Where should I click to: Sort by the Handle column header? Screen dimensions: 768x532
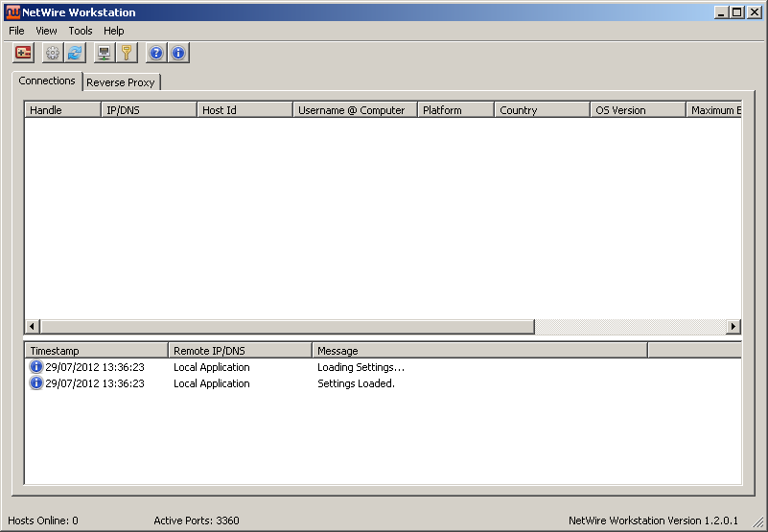[x=62, y=109]
